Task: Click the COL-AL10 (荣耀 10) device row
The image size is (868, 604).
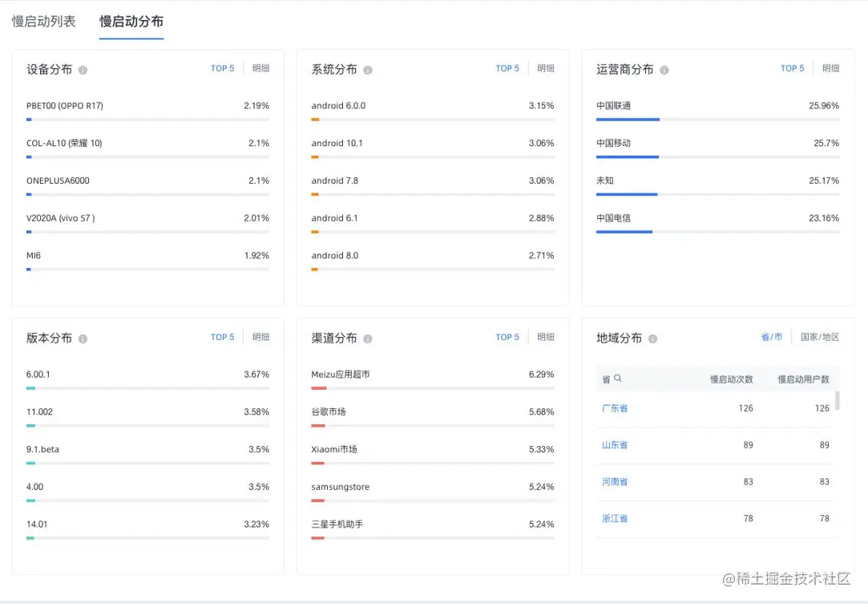Action: 147,148
